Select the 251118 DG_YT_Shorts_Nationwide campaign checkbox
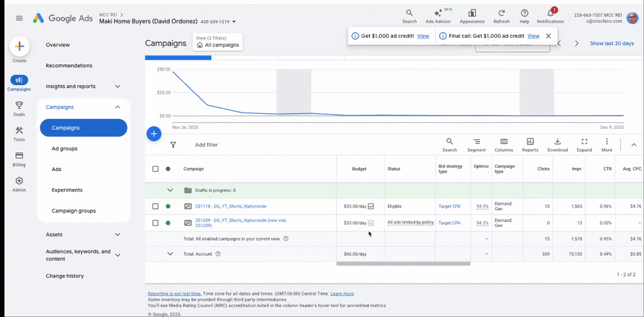This screenshot has height=317, width=644. [x=155, y=206]
